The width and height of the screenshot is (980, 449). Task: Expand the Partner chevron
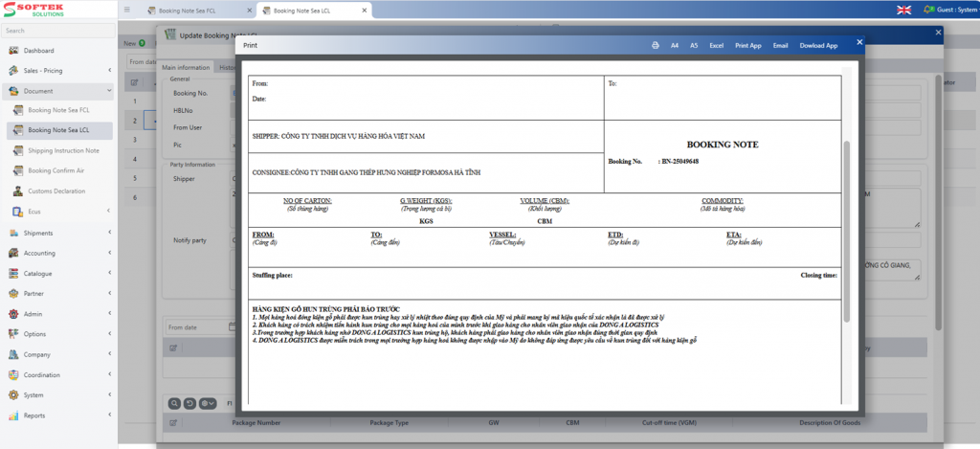tap(109, 293)
